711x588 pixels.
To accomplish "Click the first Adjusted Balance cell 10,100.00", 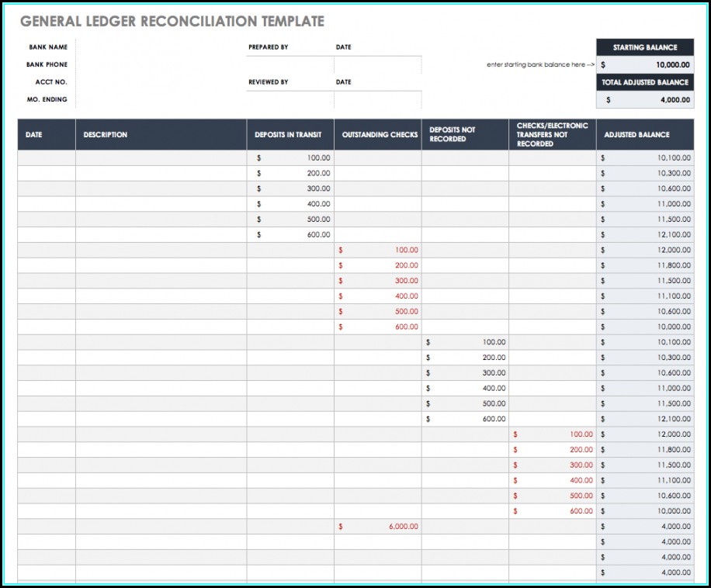I will click(x=644, y=158).
